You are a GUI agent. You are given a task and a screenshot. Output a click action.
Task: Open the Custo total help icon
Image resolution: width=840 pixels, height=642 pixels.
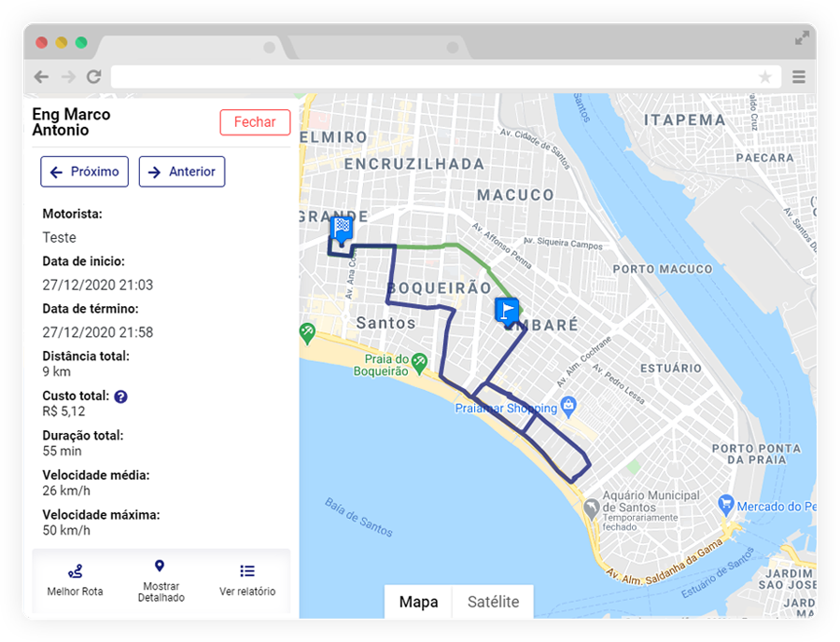click(x=121, y=397)
